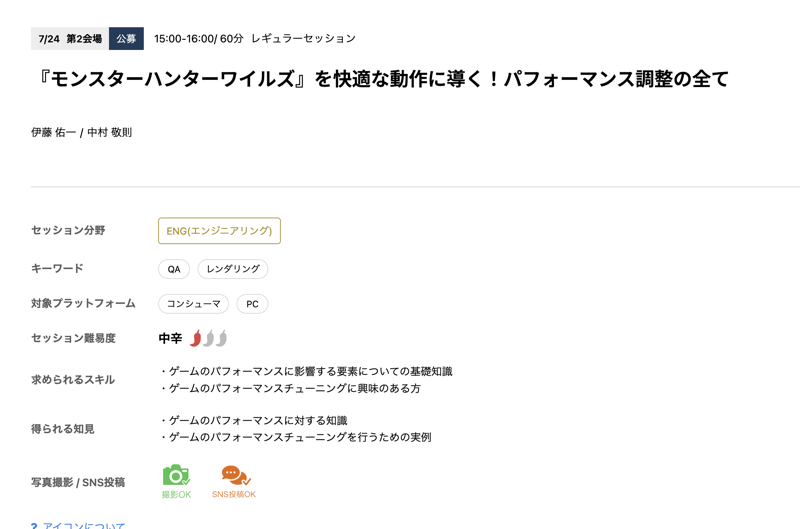The image size is (800, 529).
Task: Click the 撮影OK text label
Action: click(x=177, y=494)
